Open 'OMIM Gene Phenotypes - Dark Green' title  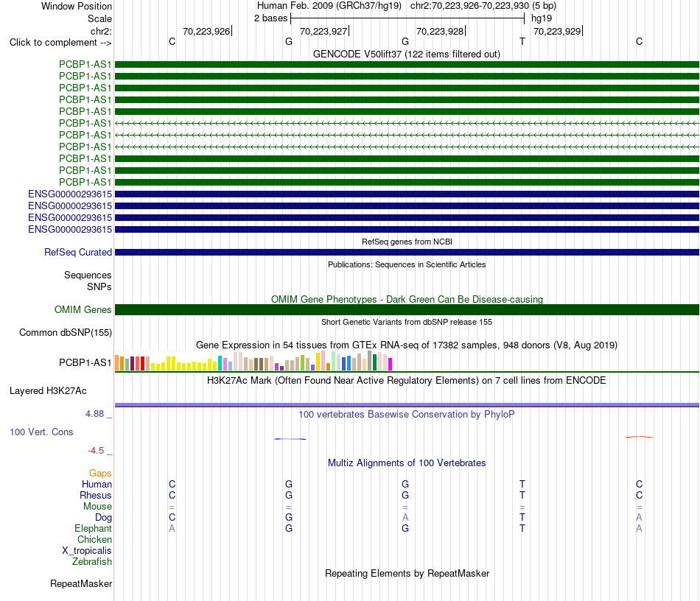[407, 299]
